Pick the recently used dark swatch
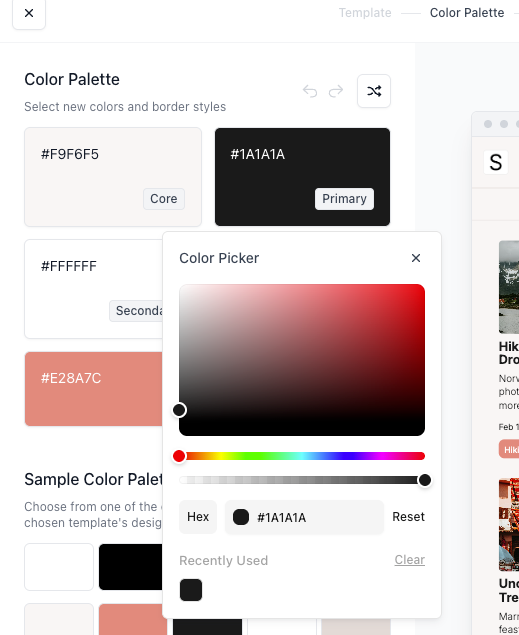The width and height of the screenshot is (519, 635). tap(191, 590)
